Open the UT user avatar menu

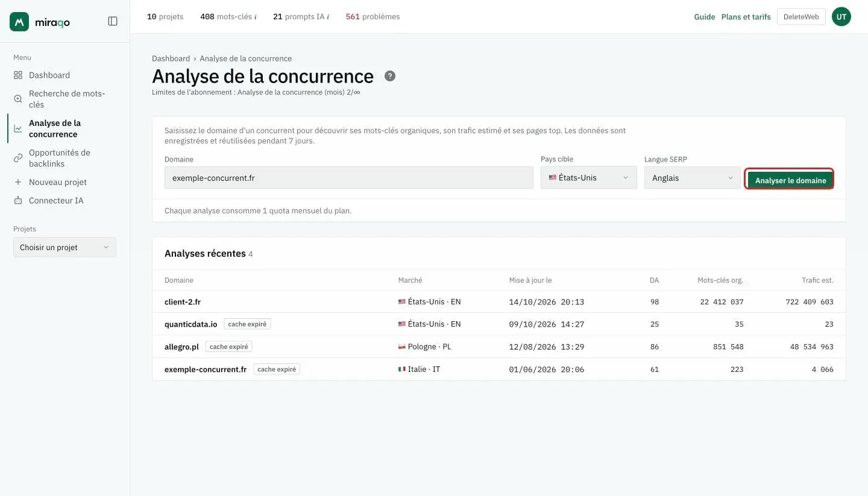tap(841, 17)
